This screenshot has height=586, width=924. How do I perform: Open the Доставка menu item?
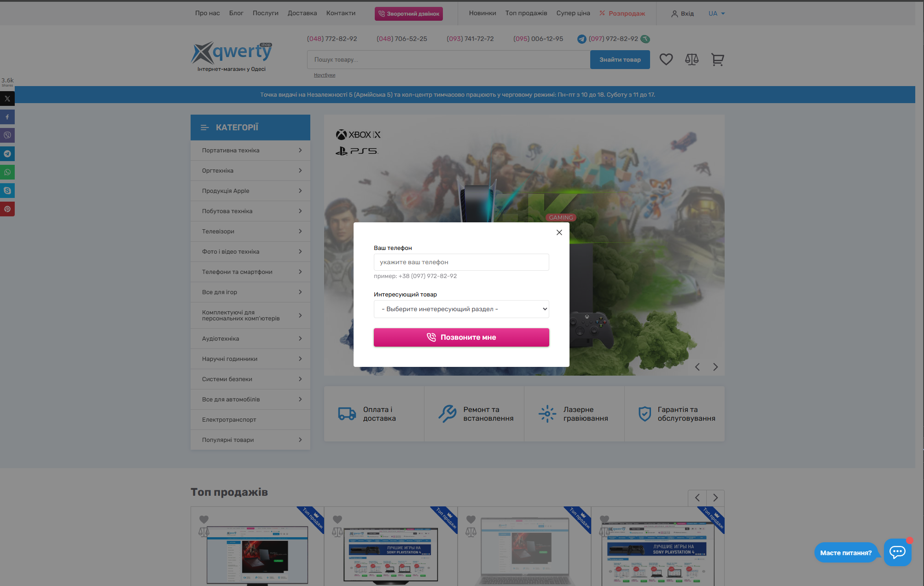pyautogui.click(x=302, y=13)
